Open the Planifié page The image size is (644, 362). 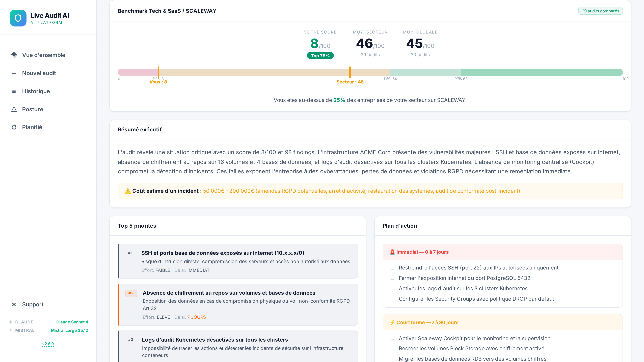32,127
